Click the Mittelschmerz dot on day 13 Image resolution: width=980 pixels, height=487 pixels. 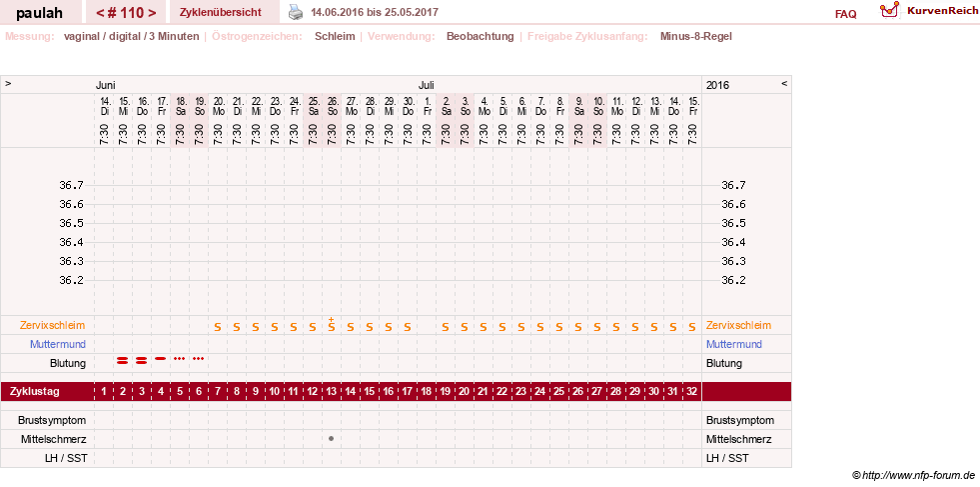pos(332,439)
